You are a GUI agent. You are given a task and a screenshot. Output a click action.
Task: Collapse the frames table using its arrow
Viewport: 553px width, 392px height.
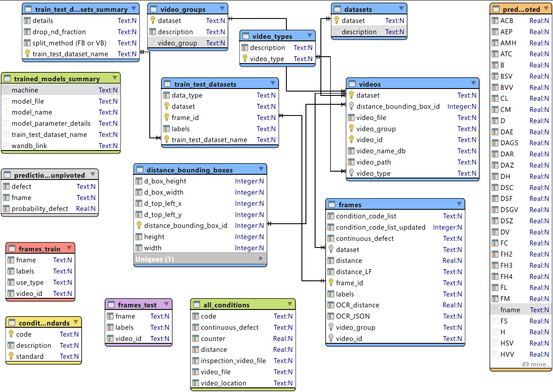(x=459, y=204)
